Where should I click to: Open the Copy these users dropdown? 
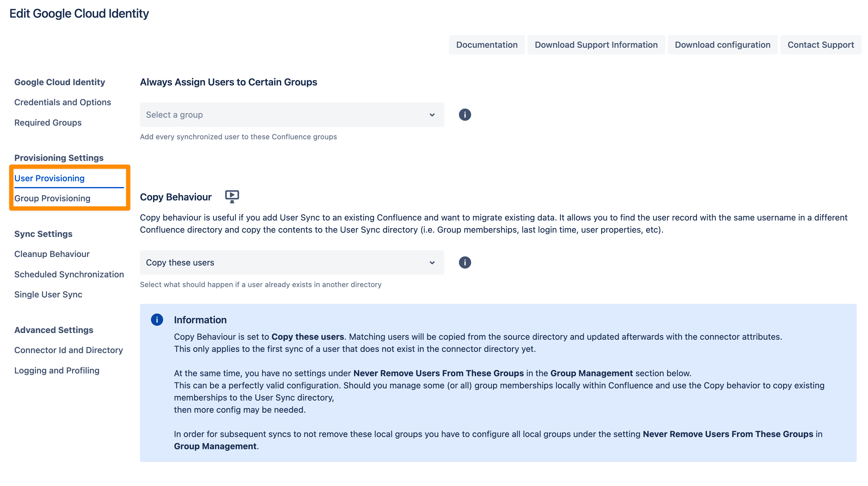pos(292,262)
